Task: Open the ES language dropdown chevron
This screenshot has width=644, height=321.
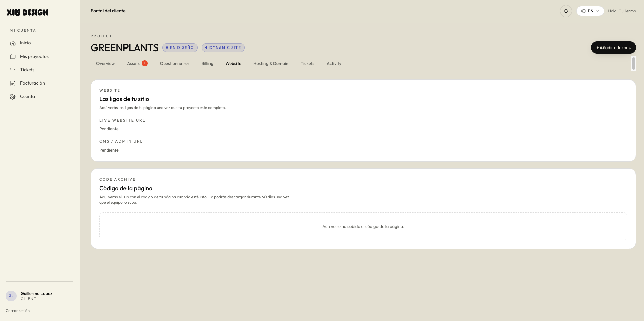Action: coord(598,11)
